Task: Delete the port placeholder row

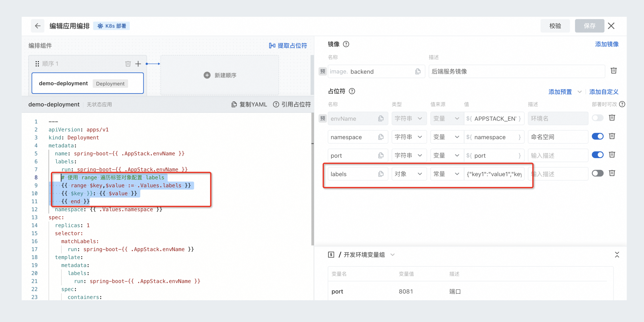Action: click(x=612, y=155)
